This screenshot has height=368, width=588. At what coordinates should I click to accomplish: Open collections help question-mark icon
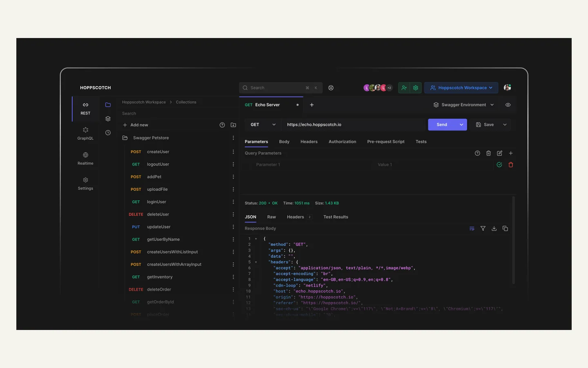pos(222,125)
